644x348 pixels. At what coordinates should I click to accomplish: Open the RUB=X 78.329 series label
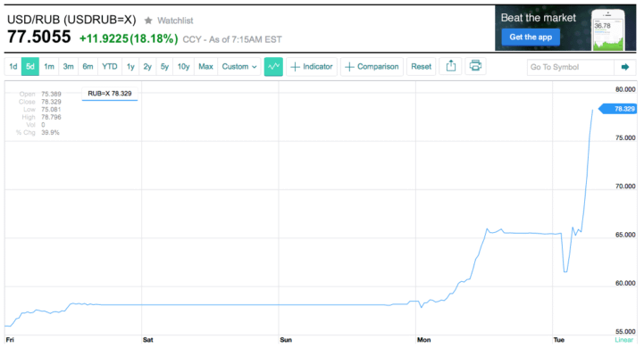pyautogui.click(x=110, y=94)
